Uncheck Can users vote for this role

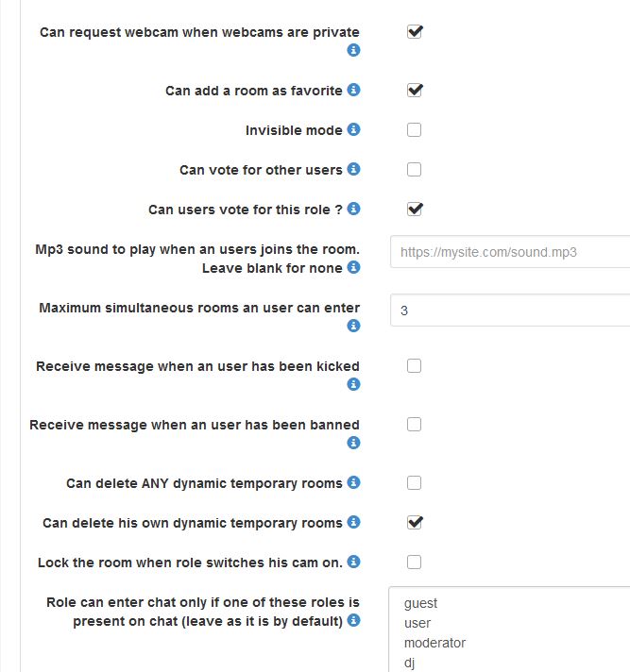pos(414,210)
